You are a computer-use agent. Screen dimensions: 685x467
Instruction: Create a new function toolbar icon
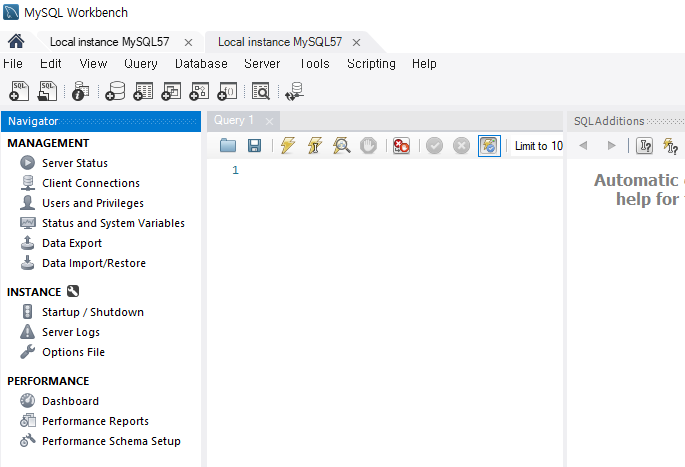coord(227,91)
